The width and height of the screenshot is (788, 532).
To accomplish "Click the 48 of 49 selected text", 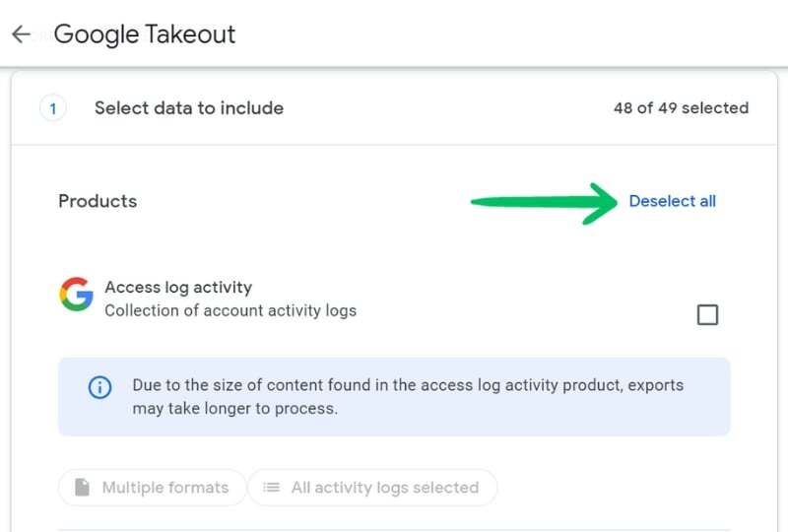I will tap(681, 108).
